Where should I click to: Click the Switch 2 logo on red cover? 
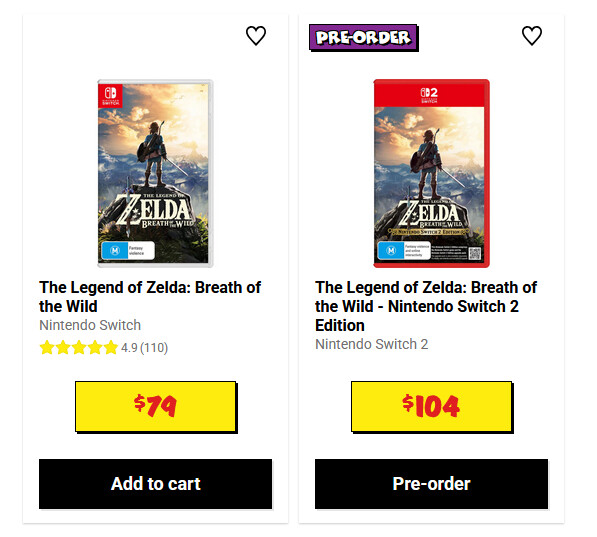pyautogui.click(x=429, y=95)
